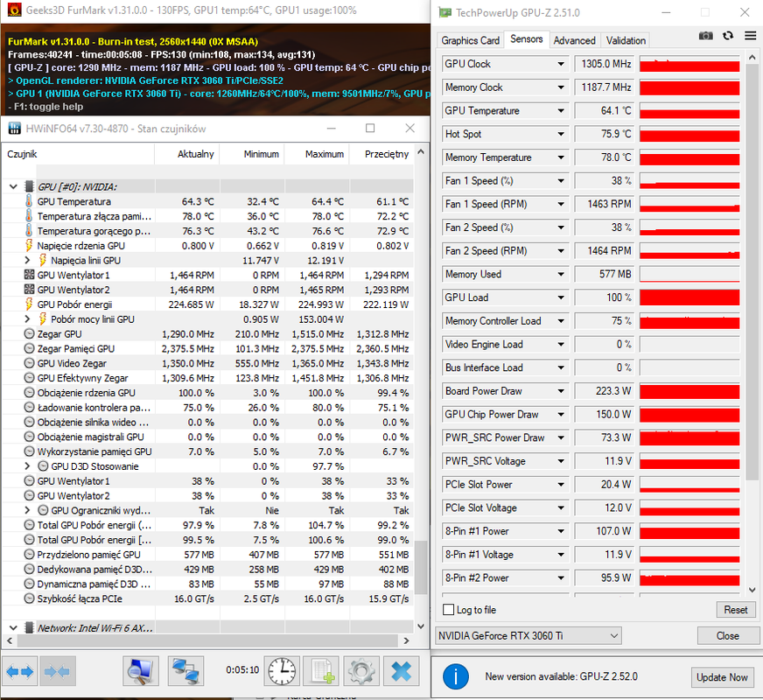Collapse the Network: Intel Wi-Fi 6 AX group

tap(14, 628)
